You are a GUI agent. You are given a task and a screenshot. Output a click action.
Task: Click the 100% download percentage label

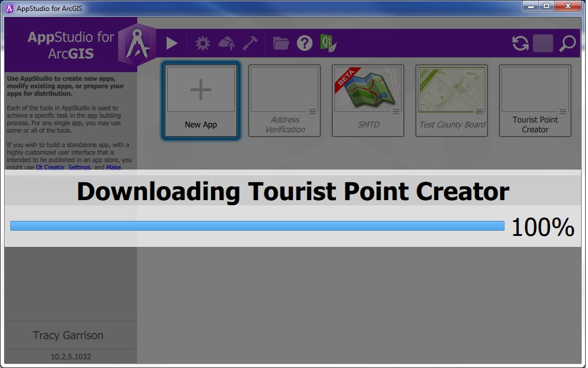point(542,227)
